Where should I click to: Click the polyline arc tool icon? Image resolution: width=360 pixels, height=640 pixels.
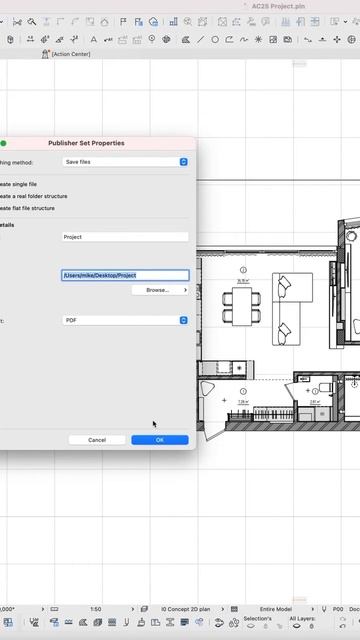click(x=229, y=40)
